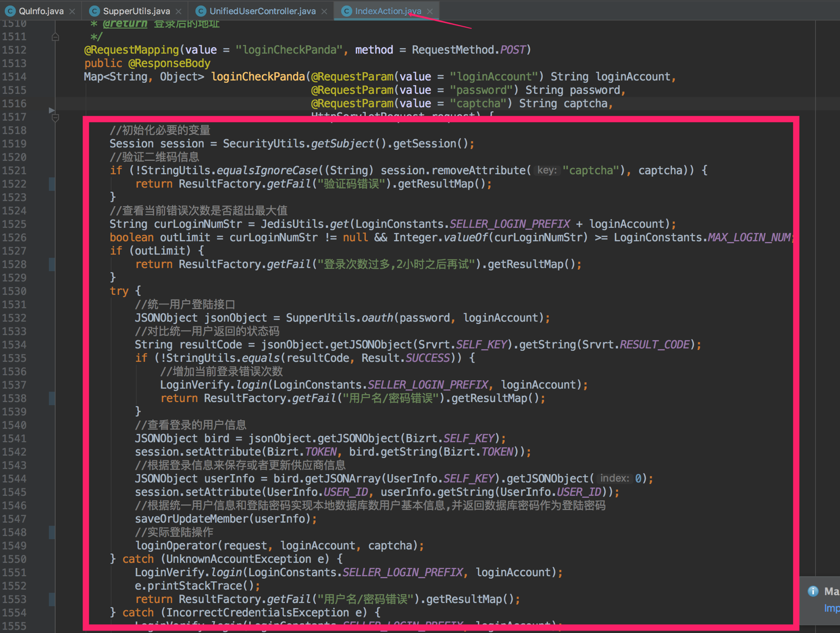Image resolution: width=840 pixels, height=633 pixels.
Task: Click line number 1547 in the gutter
Action: [x=14, y=519]
